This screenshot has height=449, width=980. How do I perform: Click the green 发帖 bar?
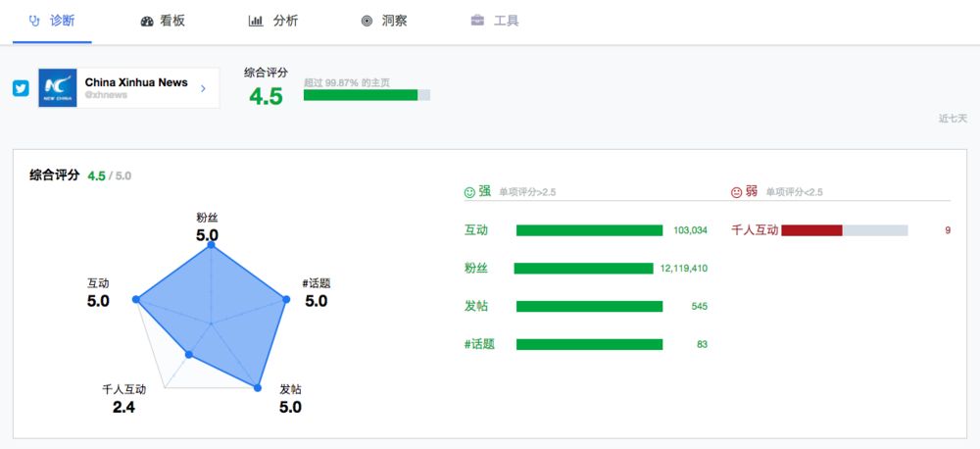pyautogui.click(x=589, y=306)
